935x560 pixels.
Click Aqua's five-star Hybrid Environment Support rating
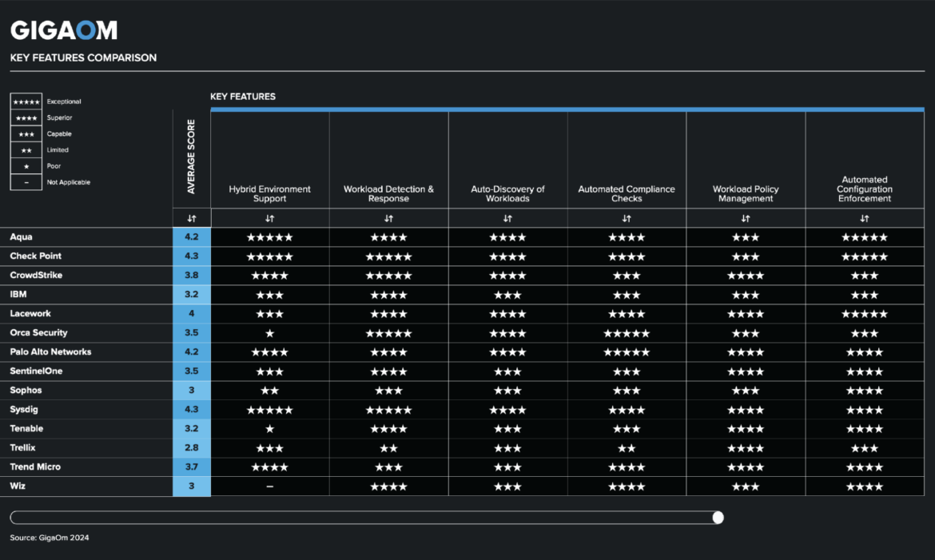click(x=269, y=236)
